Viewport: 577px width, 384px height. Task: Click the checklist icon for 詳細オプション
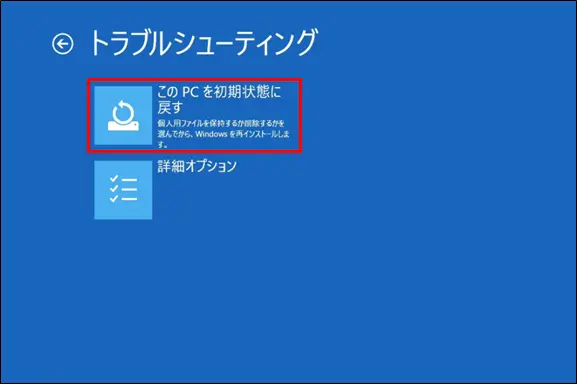[x=123, y=189]
